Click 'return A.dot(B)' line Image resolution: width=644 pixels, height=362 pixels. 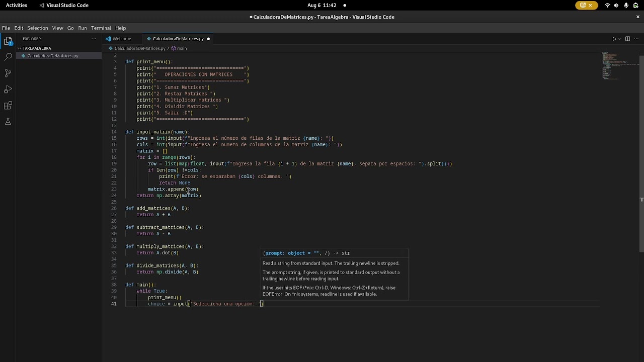157,253
